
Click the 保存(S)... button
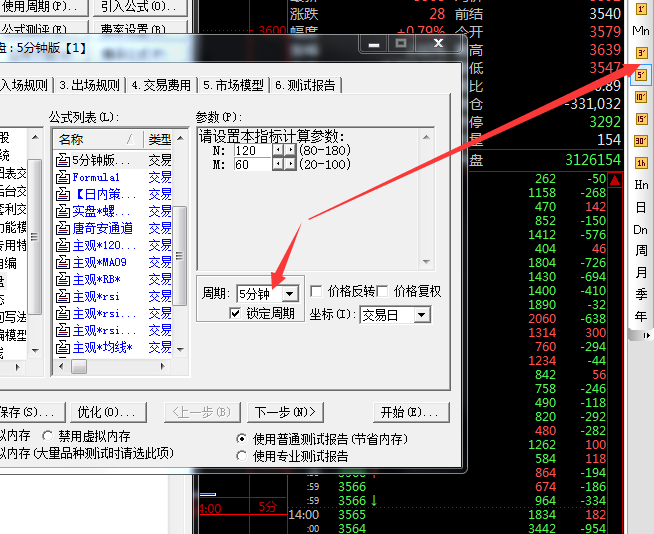31,412
